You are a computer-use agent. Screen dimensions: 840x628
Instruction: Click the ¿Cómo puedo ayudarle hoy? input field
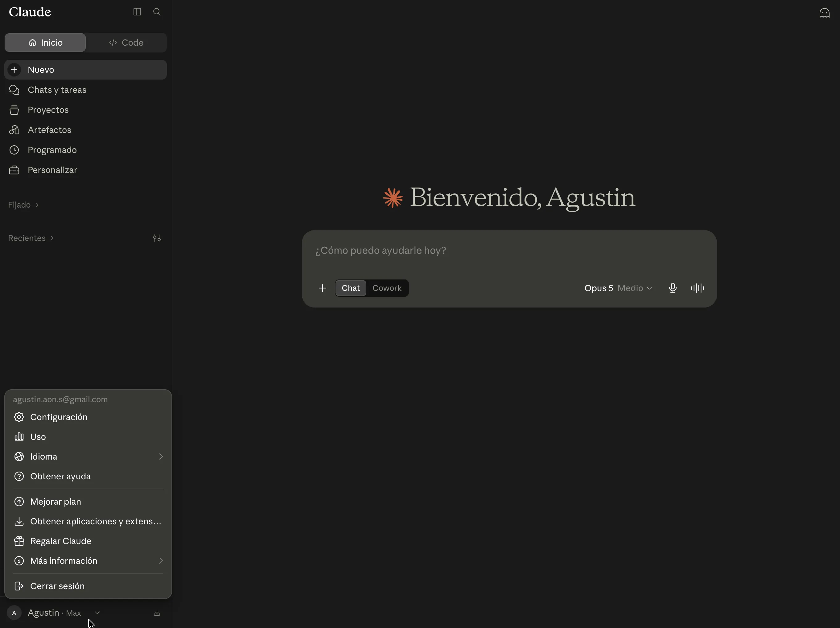click(509, 251)
